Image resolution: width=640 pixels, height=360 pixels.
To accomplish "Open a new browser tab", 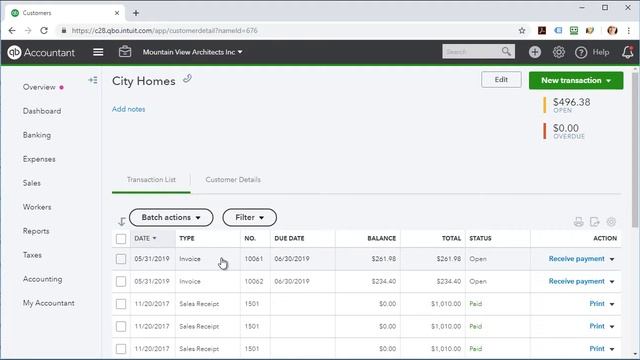I will [x=136, y=13].
